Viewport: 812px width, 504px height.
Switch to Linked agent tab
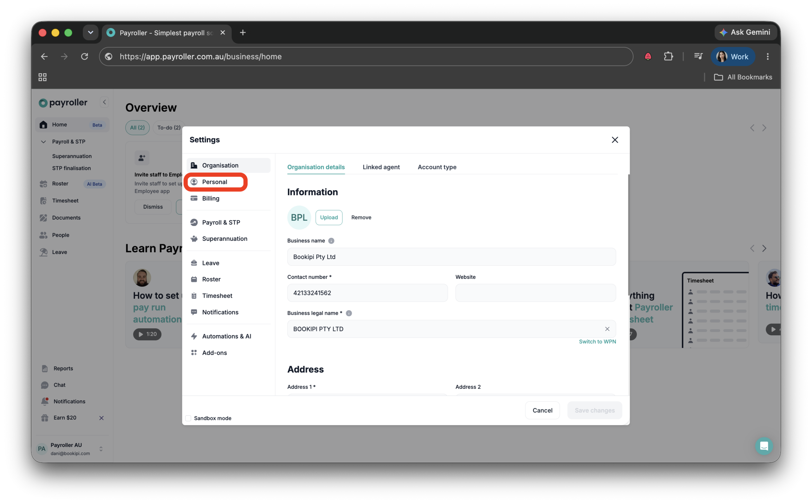click(x=381, y=167)
